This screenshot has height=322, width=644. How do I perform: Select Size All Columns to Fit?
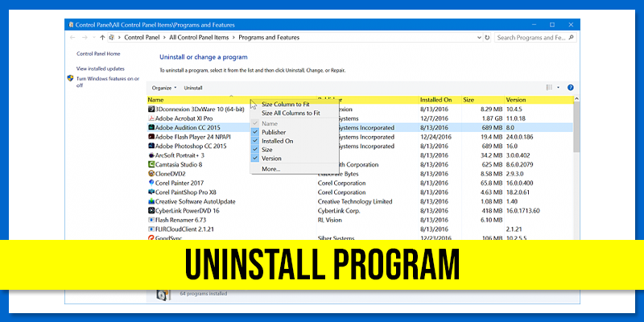[x=291, y=113]
